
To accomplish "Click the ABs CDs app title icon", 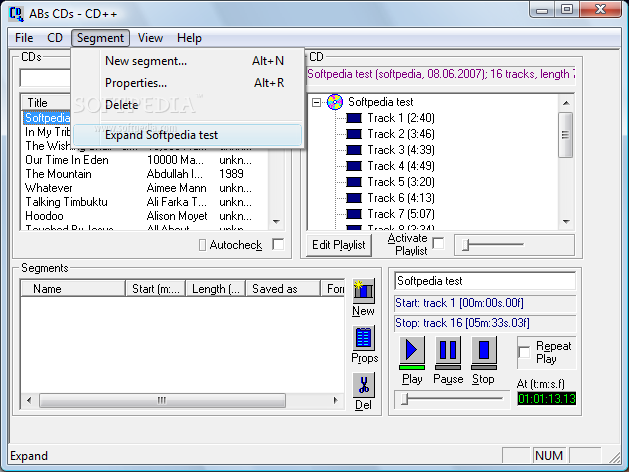I will [16, 14].
